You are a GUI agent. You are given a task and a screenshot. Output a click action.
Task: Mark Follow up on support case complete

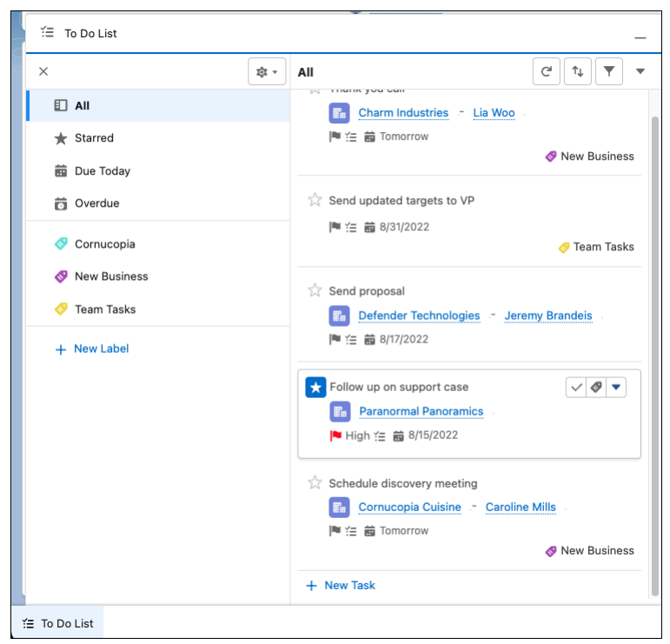[576, 387]
